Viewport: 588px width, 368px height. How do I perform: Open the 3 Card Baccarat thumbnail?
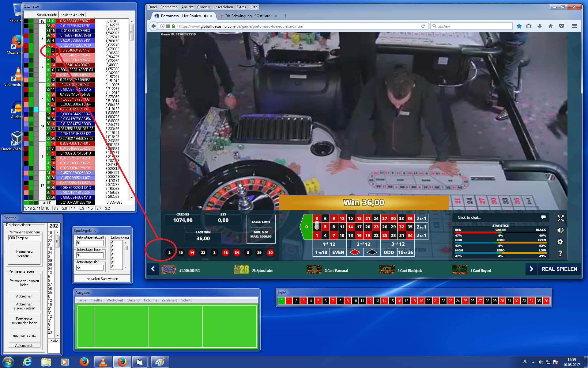point(314,270)
